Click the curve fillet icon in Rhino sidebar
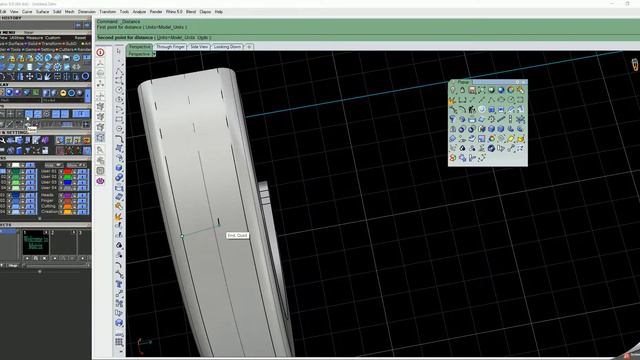Screen dimensions: 640x360 click(119, 139)
